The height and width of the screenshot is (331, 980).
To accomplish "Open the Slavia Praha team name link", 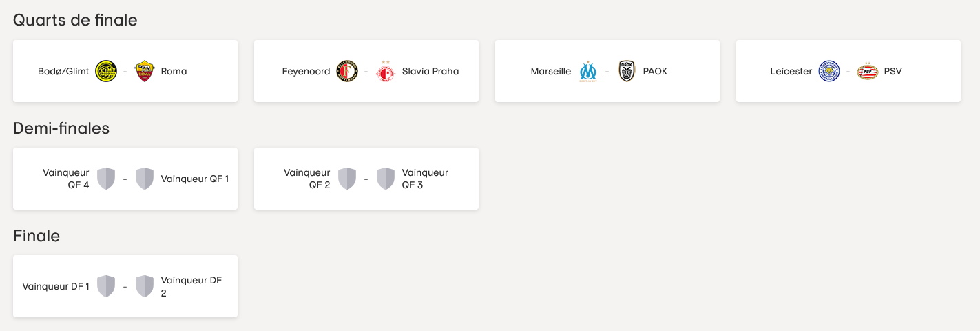I will [430, 71].
